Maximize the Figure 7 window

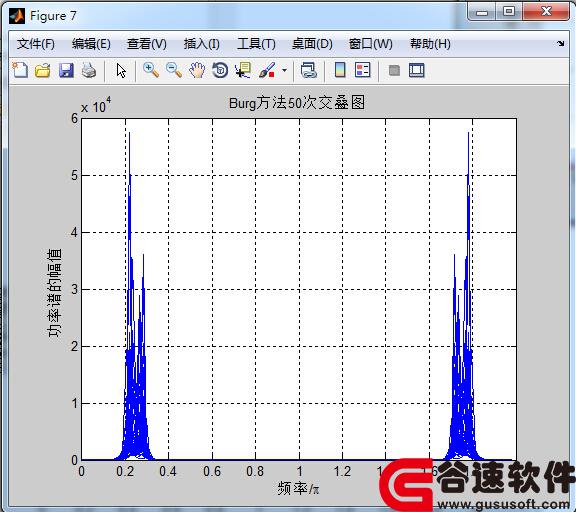(508, 12)
